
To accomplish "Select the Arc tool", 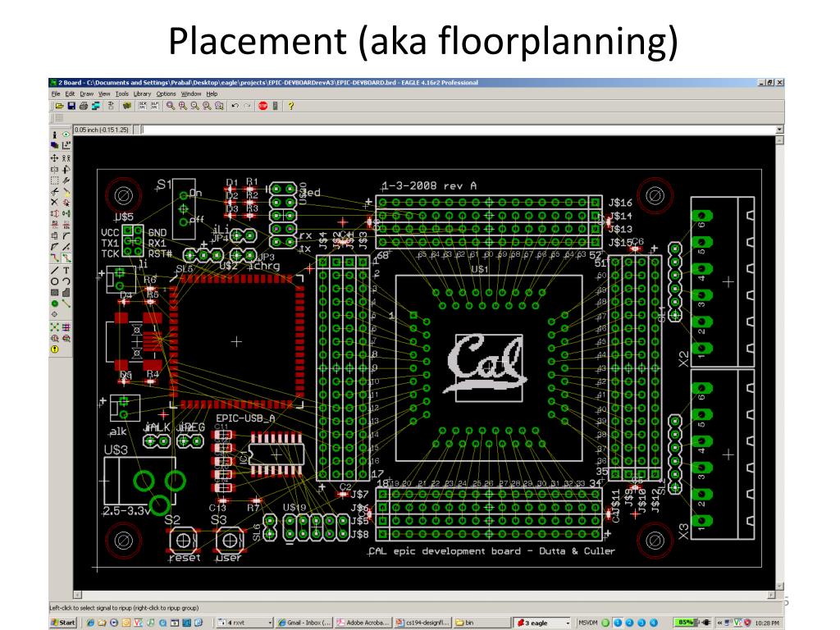I will click(66, 281).
